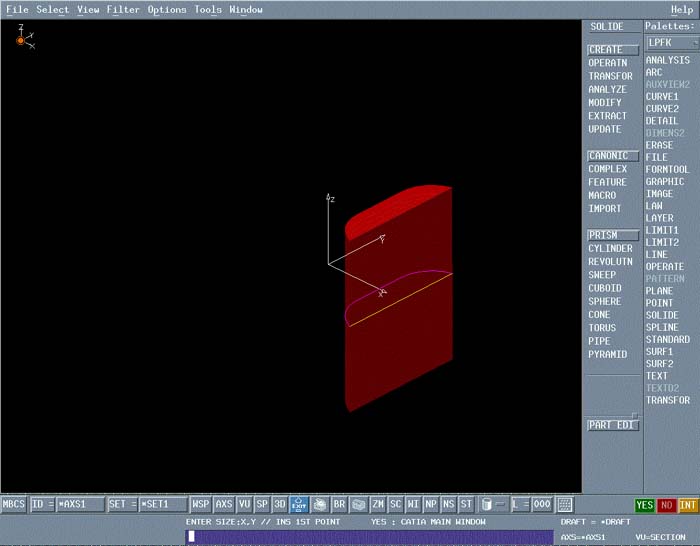Expand the CANONIC option selector

click(612, 156)
